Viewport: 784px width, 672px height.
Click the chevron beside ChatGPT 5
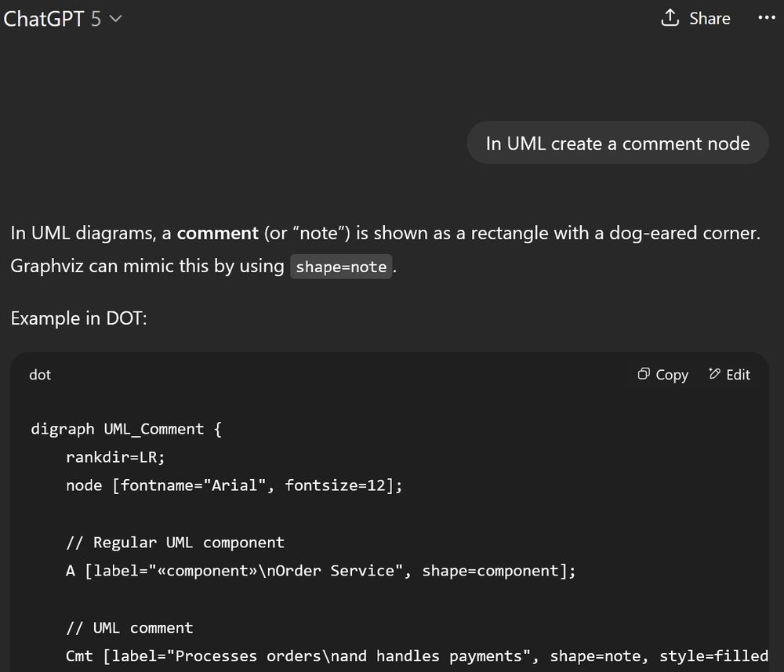(x=116, y=20)
